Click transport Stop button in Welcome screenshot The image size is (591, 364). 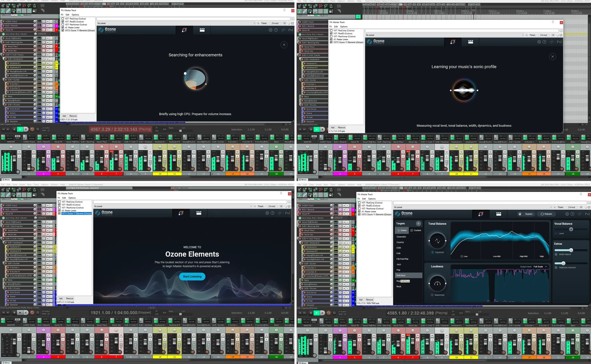(14, 313)
